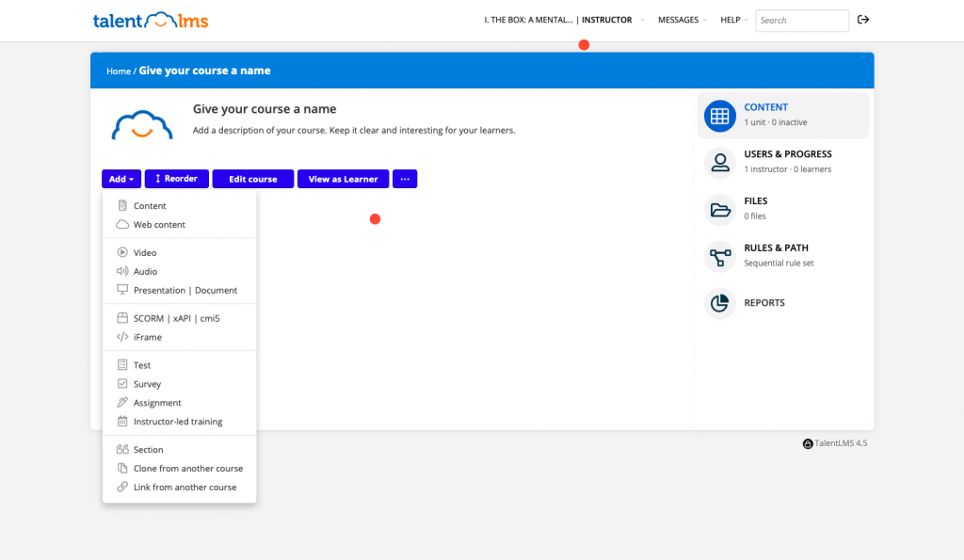Click the Users & Progress person icon

pos(720,163)
